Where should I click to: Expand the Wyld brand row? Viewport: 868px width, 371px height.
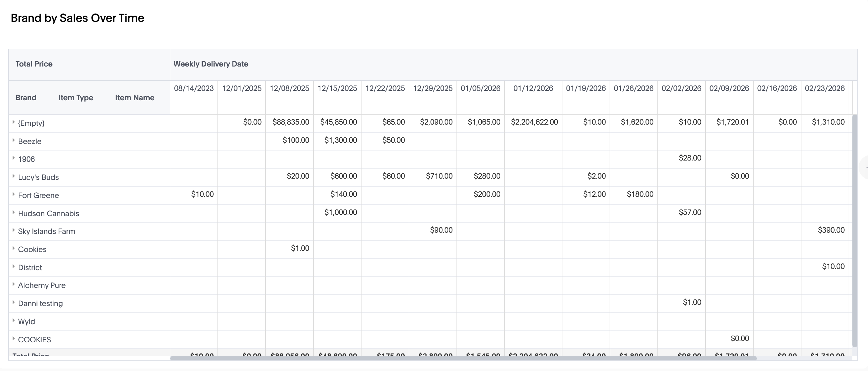click(x=13, y=320)
